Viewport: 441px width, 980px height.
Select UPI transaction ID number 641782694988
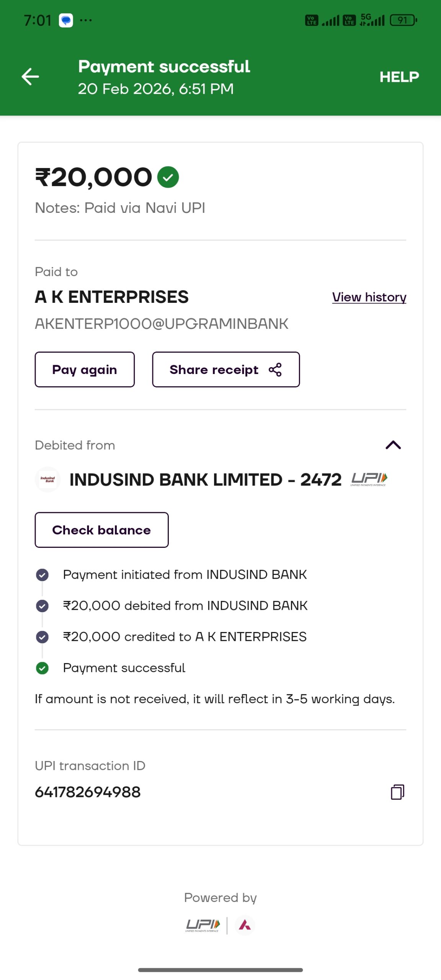pos(88,792)
